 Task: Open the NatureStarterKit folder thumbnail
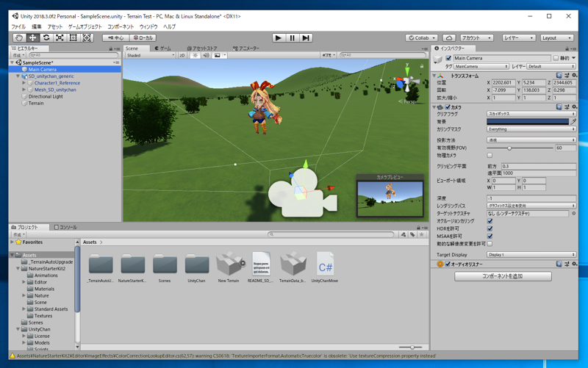pyautogui.click(x=133, y=267)
